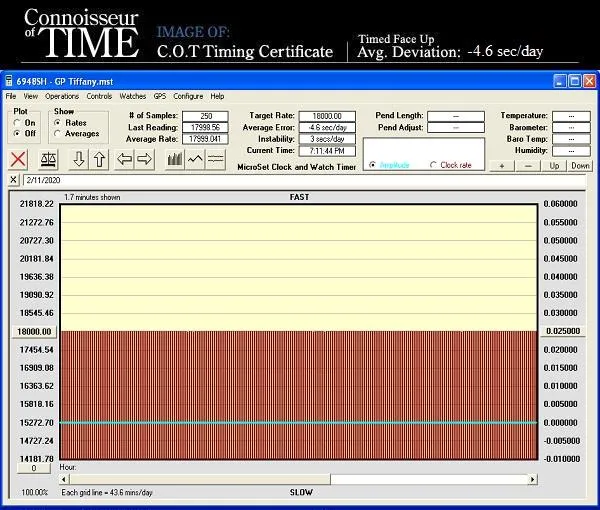
Task: Click the left arrow toolbar icon
Action: [124, 159]
